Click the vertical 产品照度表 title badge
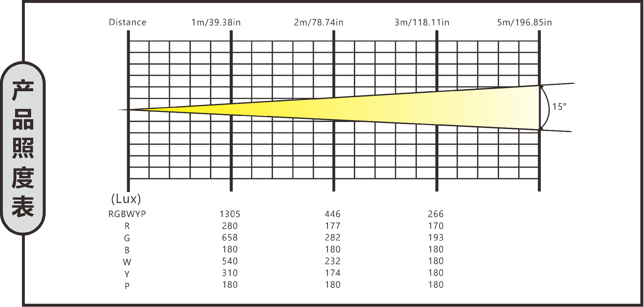Viewport: 644px width, 307px height. point(23,148)
